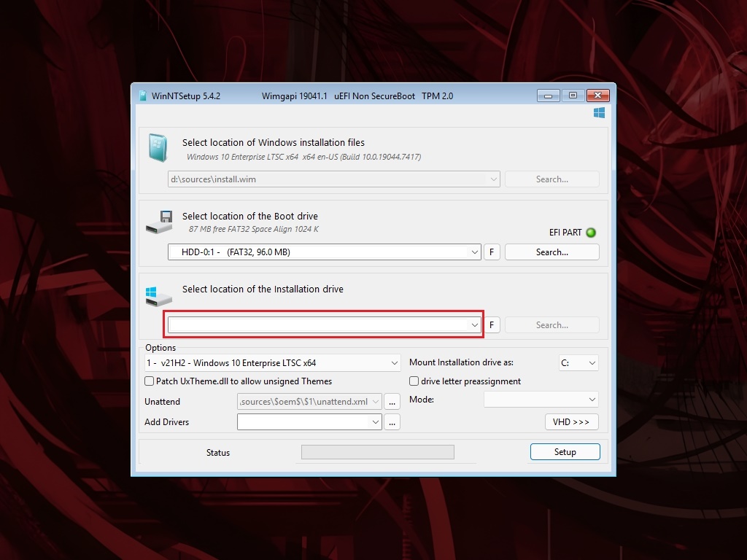Click the 87 MB free FAT32 info text

253,229
